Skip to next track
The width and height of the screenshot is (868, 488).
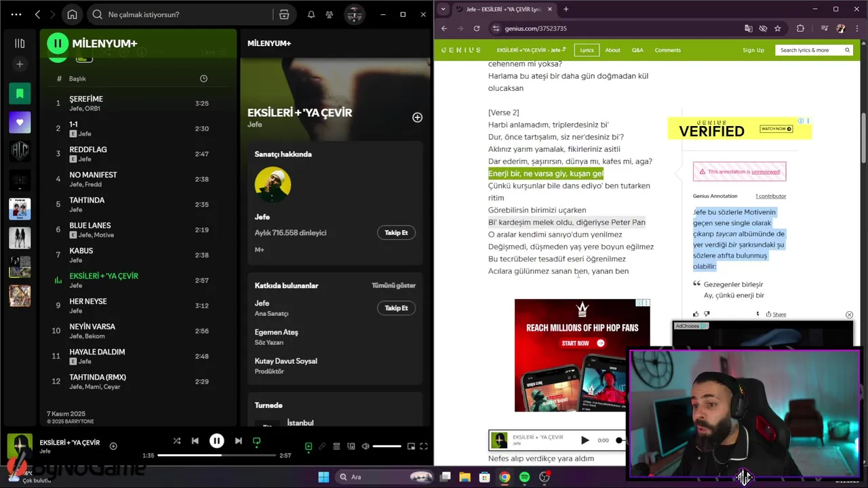(x=238, y=441)
